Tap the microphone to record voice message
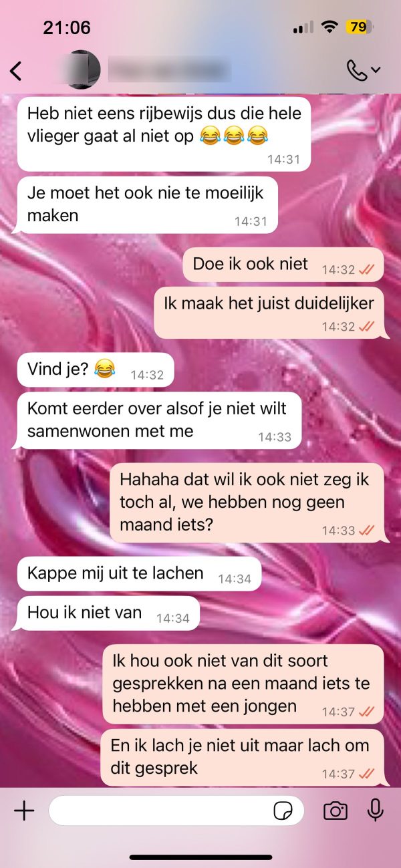This screenshot has height=868, width=401. tap(376, 811)
